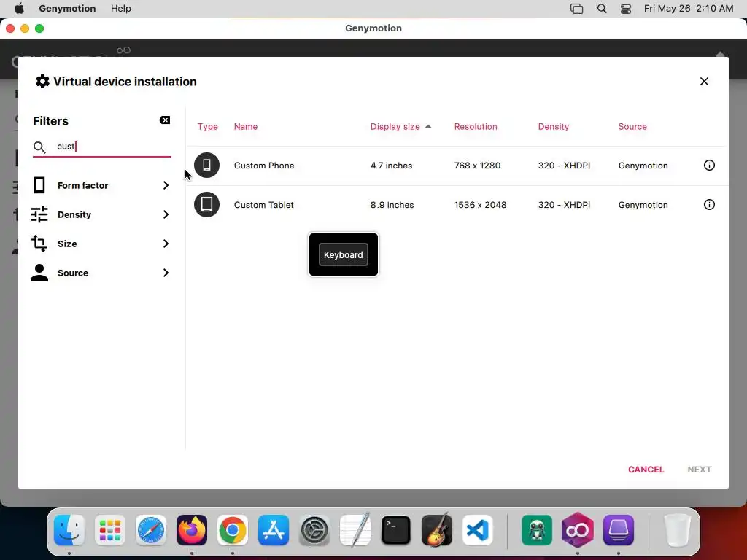Image resolution: width=747 pixels, height=560 pixels.
Task: Expand the Density filter chevron
Action: 166,214
